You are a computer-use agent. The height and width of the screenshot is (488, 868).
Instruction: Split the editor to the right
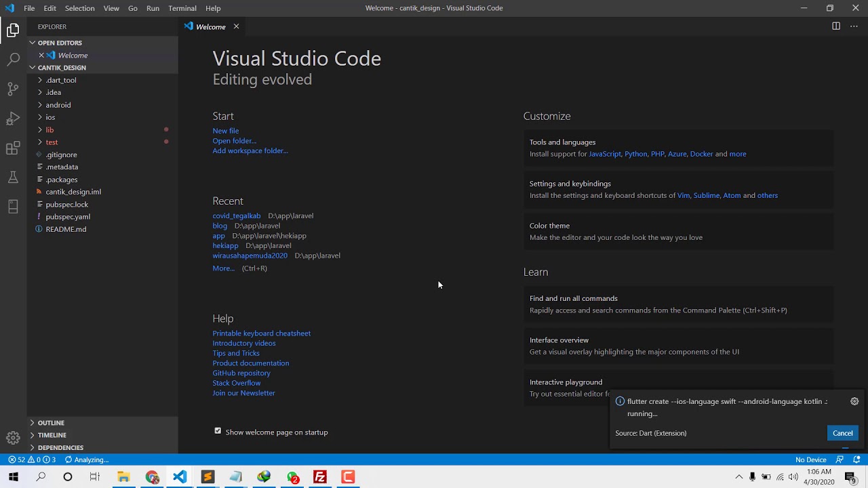(x=836, y=26)
